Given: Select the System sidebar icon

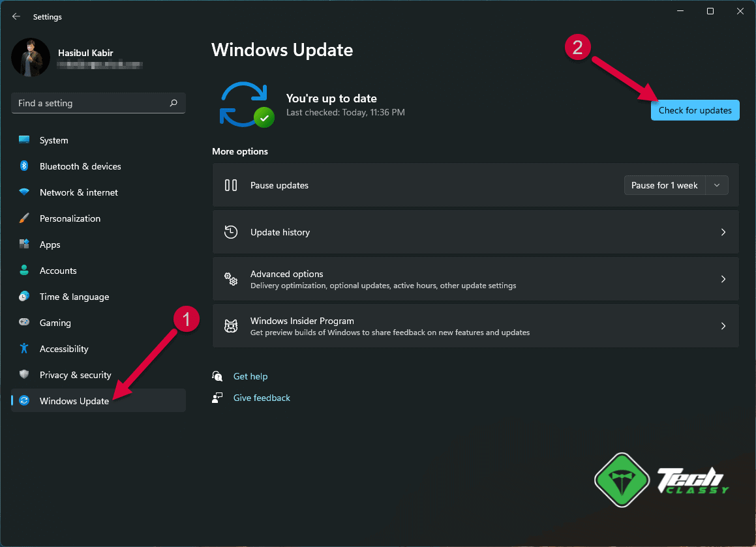Looking at the screenshot, I should 24,140.
